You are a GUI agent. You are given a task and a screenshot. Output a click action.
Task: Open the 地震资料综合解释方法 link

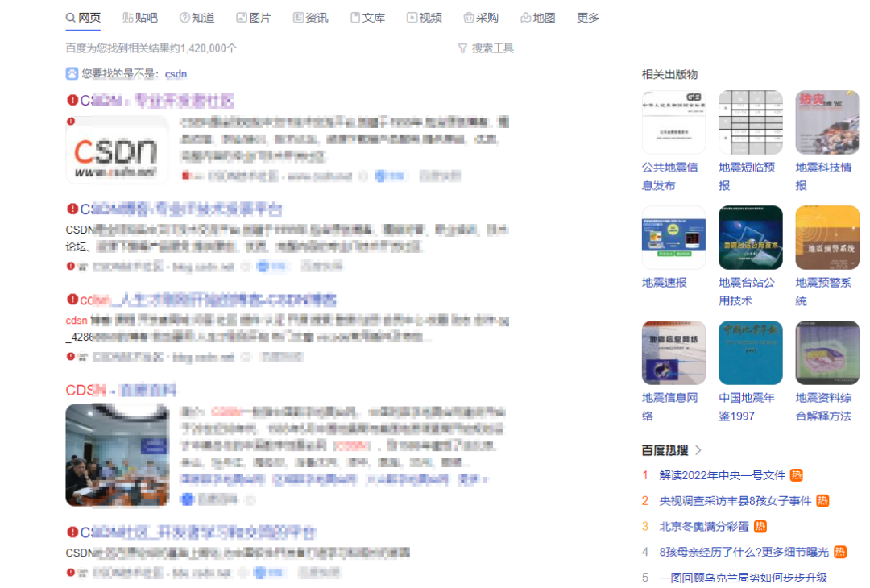823,407
